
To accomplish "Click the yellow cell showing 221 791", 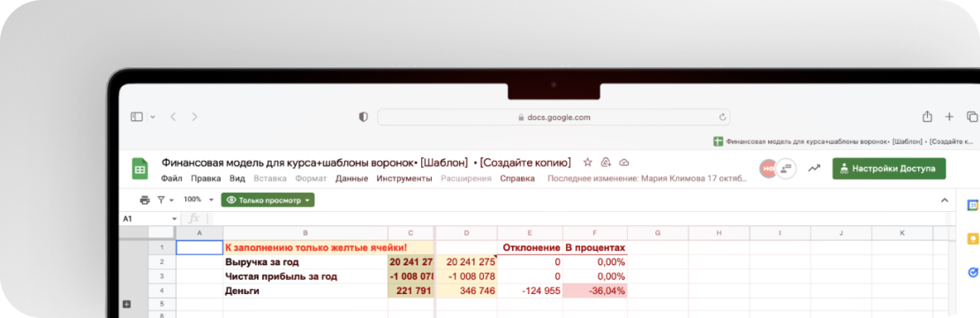I will click(411, 291).
